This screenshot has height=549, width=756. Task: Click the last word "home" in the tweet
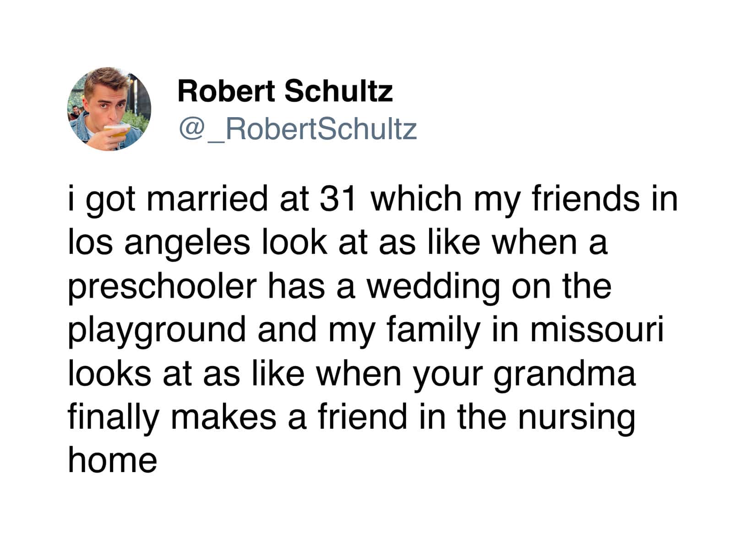113,460
